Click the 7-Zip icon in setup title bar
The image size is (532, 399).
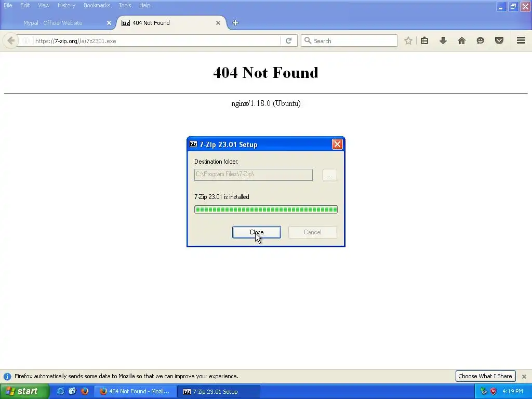coord(193,144)
